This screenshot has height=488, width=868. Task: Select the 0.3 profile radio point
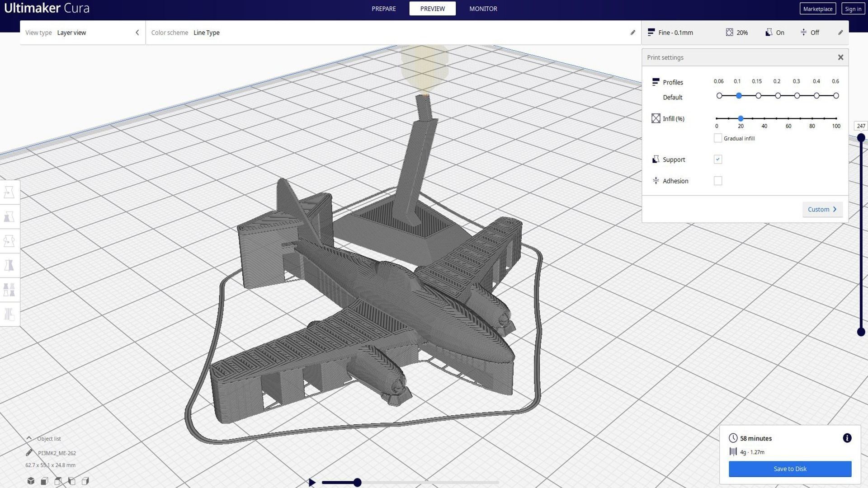pos(797,96)
